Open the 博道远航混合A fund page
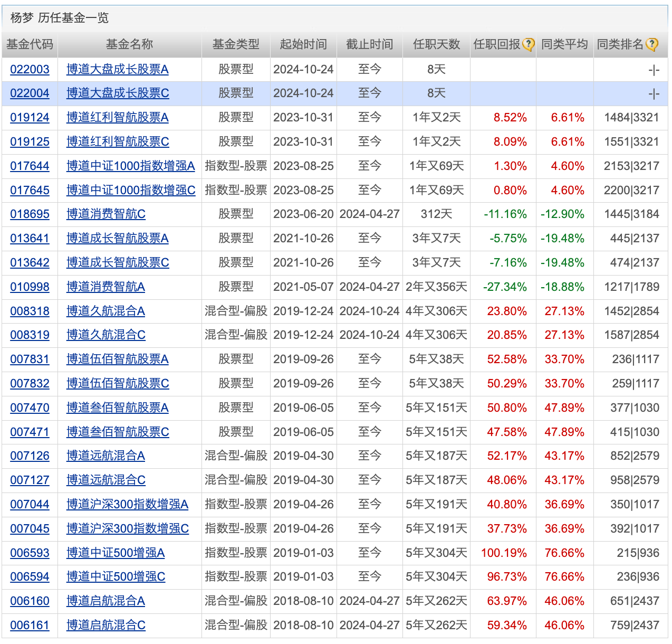 pyautogui.click(x=105, y=456)
